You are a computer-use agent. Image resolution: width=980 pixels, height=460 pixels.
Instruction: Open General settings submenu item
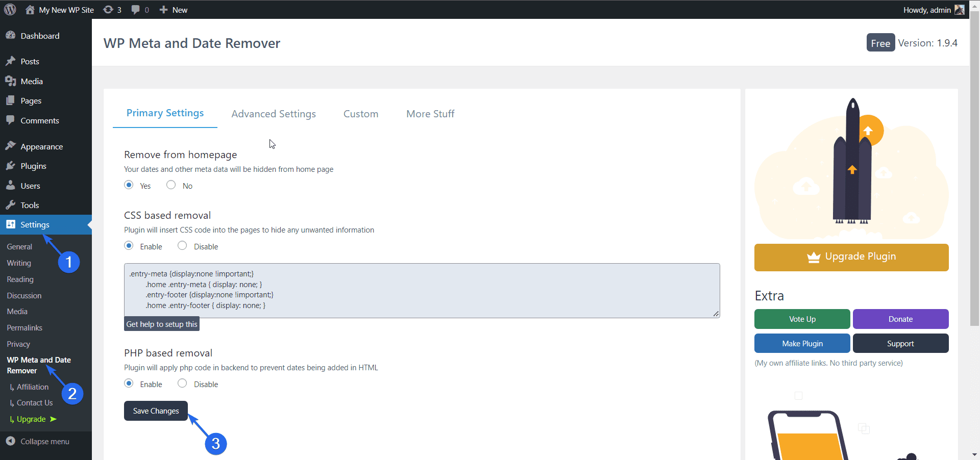[19, 247]
